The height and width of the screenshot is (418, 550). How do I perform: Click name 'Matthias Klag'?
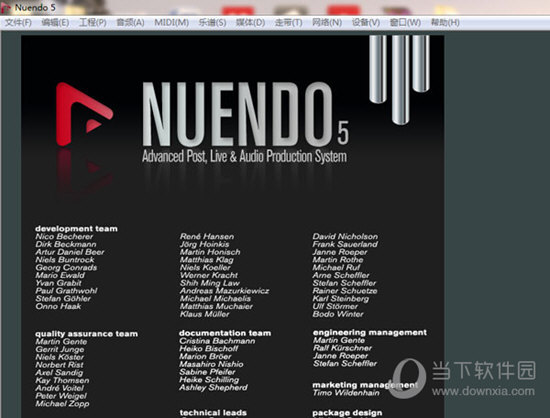point(207,260)
